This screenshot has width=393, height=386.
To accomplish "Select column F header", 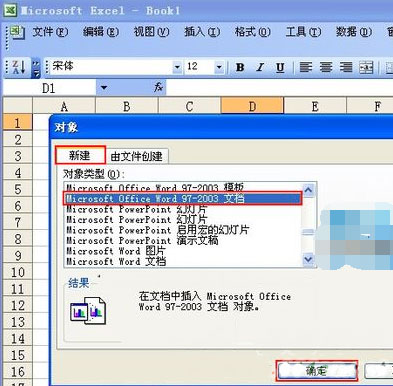I will coord(370,106).
